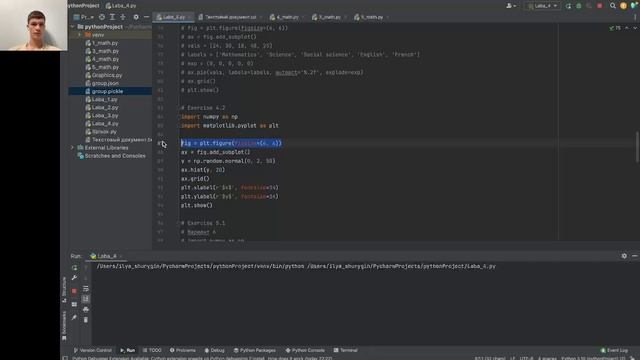Click the wrench settings icon in Run panel

click(x=74, y=278)
